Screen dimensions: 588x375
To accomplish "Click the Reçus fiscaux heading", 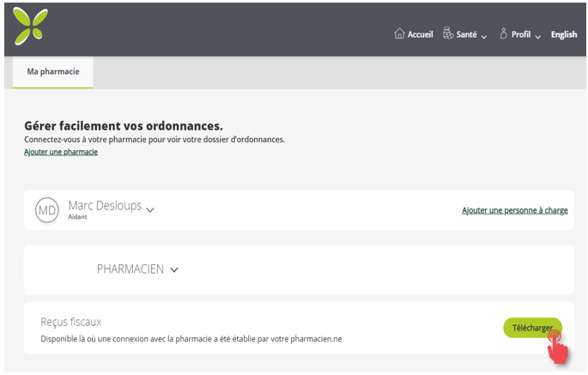I will 71,322.
